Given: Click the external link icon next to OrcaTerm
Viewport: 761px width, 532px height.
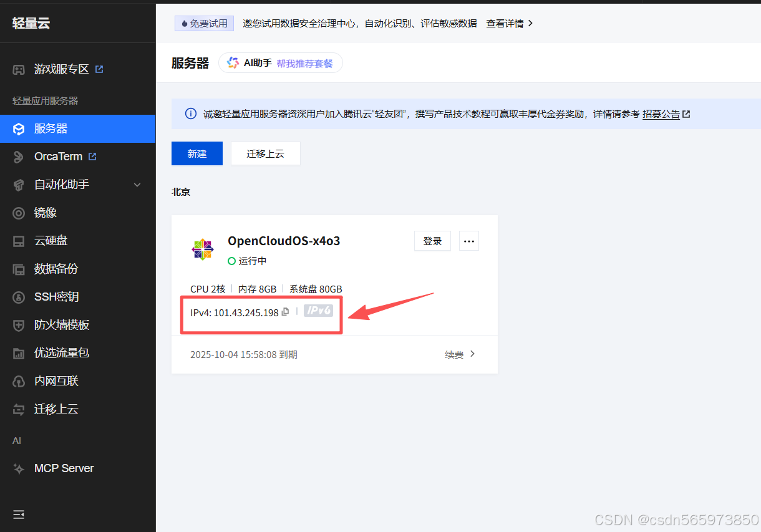Looking at the screenshot, I should pyautogui.click(x=92, y=157).
